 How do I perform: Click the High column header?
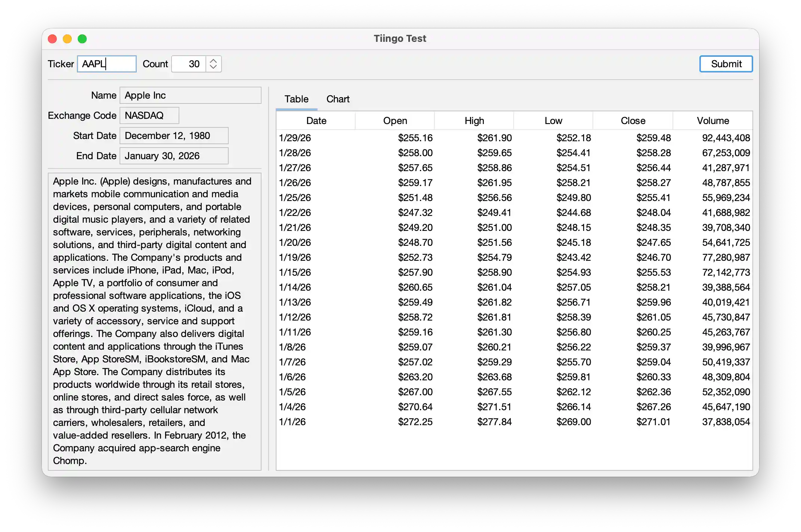pos(474,121)
